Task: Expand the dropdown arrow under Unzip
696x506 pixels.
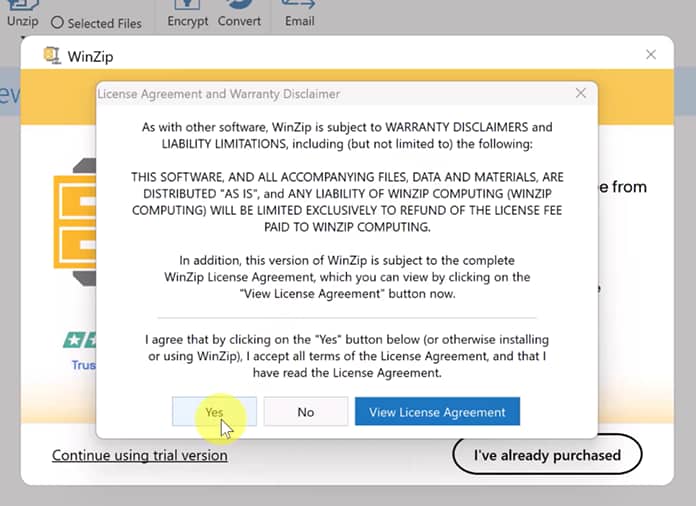Action: tap(22, 38)
